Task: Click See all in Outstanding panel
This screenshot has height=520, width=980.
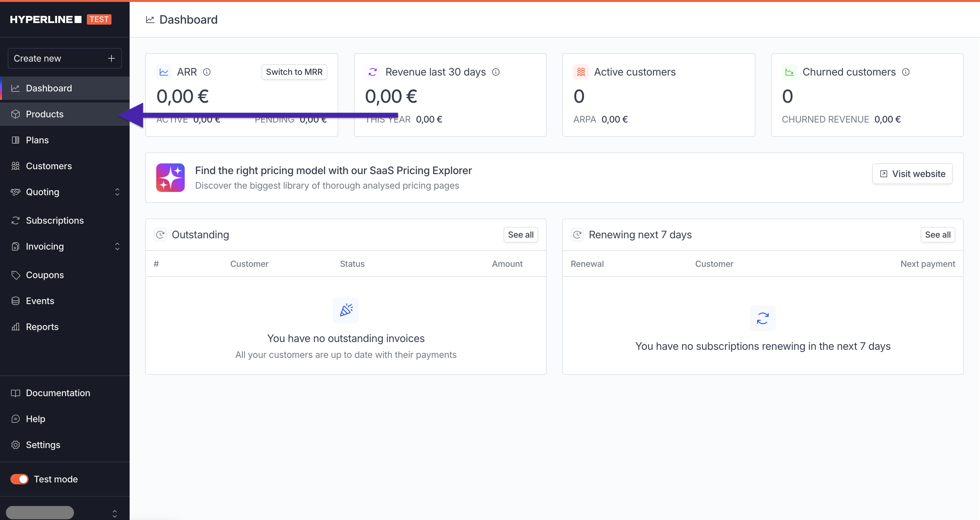Action: 520,235
